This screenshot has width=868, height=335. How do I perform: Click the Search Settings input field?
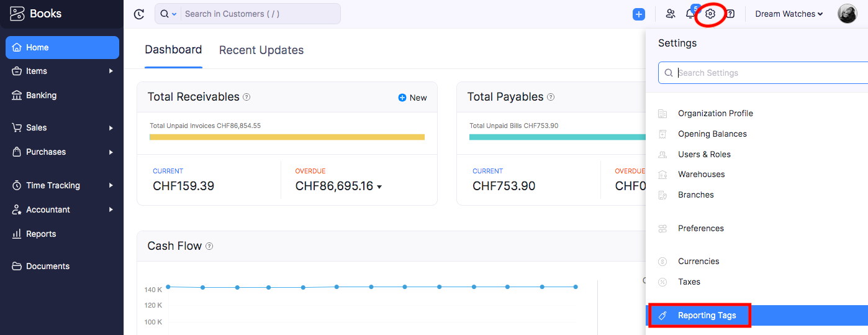(763, 73)
